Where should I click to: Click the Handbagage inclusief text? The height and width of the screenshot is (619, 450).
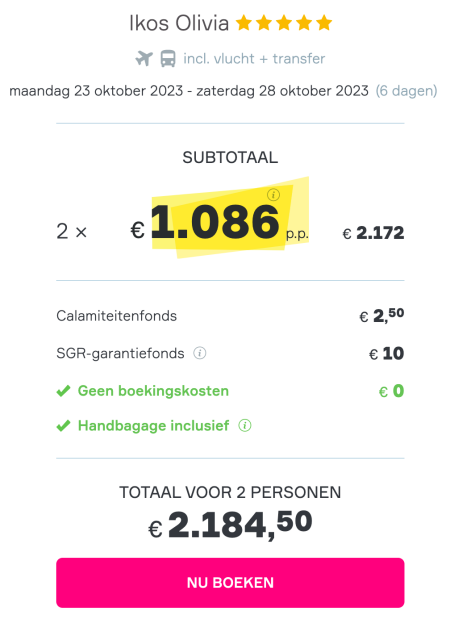pyautogui.click(x=154, y=426)
